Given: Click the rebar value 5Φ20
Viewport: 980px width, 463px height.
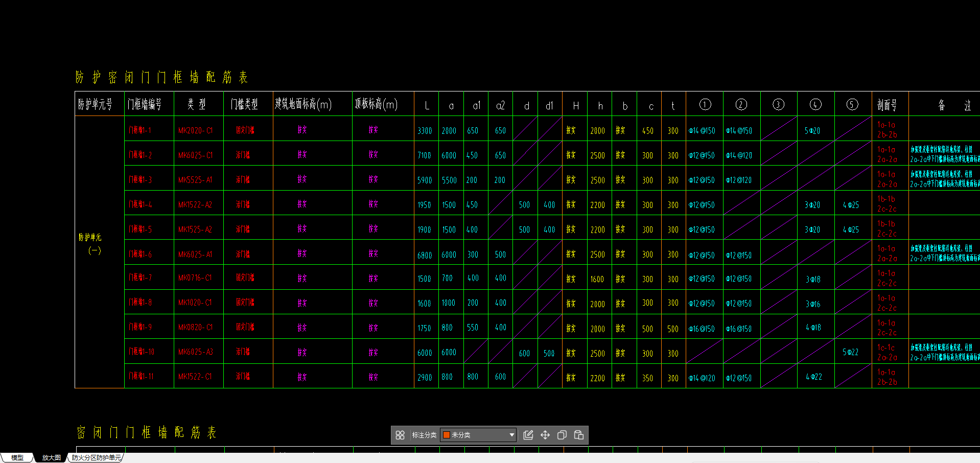Looking at the screenshot, I should 812,131.
